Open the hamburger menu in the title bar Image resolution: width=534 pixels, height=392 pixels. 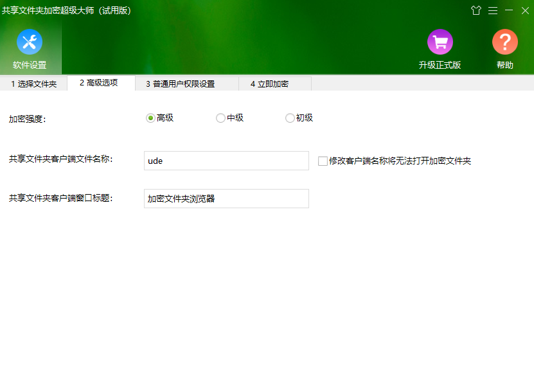494,10
